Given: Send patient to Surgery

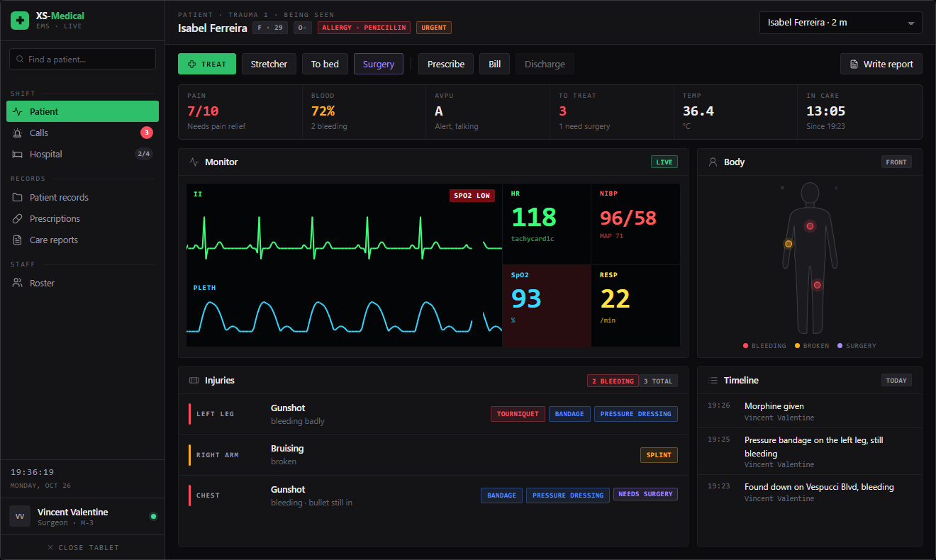Looking at the screenshot, I should point(379,64).
